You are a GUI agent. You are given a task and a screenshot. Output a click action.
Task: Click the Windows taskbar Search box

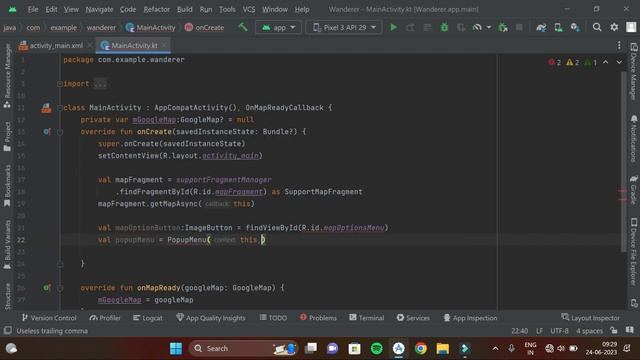[243, 349]
